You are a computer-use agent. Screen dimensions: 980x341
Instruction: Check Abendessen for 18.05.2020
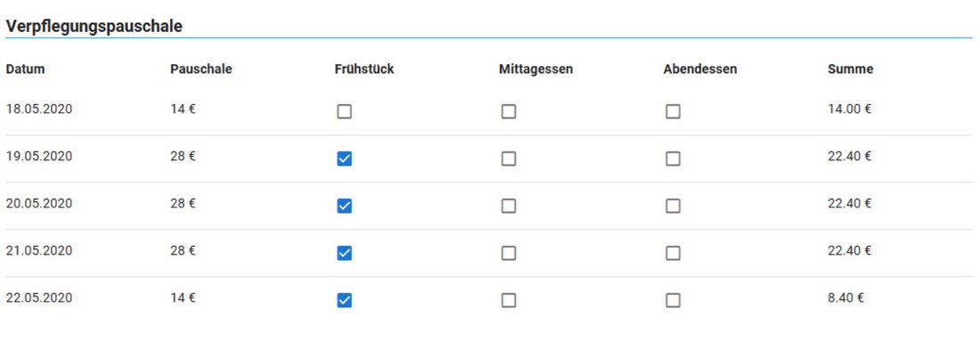[x=674, y=112]
